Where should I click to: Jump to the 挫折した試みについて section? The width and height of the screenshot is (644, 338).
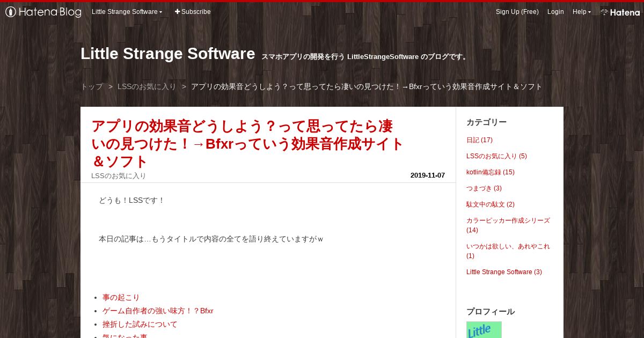(x=140, y=324)
